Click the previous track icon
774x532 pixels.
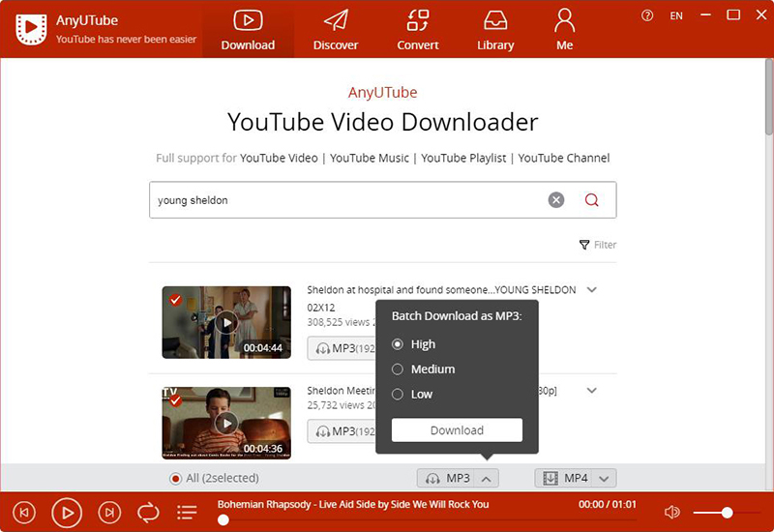tap(23, 513)
